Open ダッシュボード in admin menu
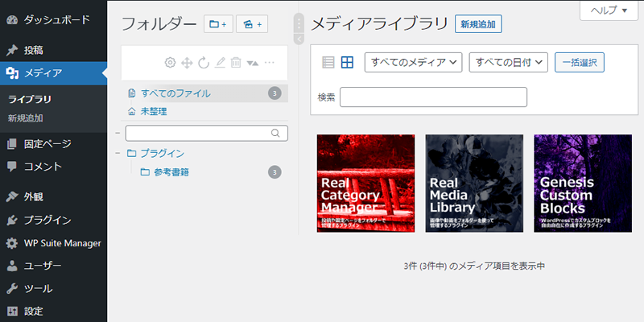 [53, 19]
